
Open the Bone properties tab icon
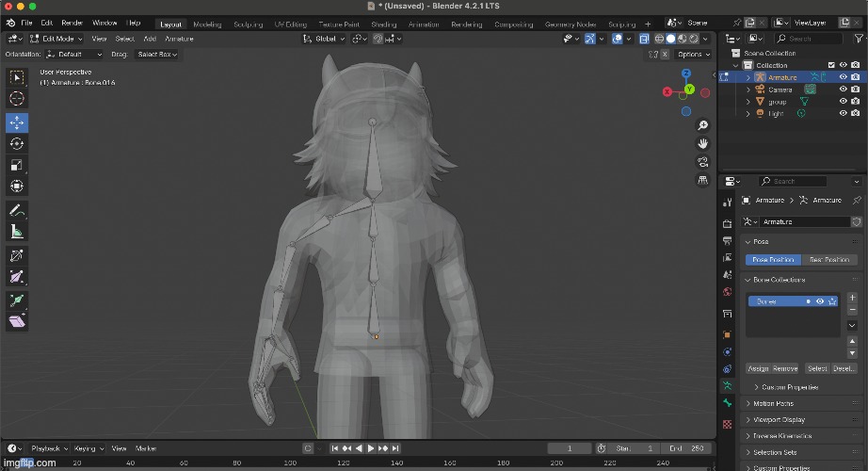tap(727, 402)
